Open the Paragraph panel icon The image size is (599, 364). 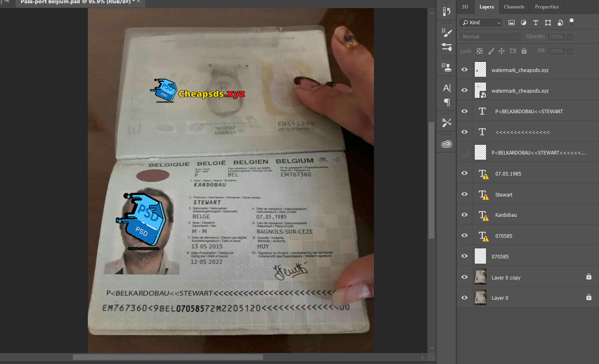click(446, 102)
